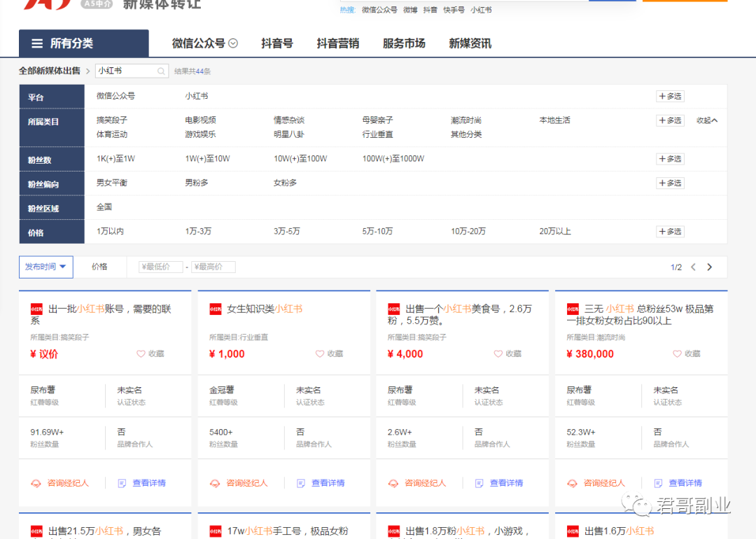Collapse the category list with 收起
This screenshot has width=756, height=539.
707,120
